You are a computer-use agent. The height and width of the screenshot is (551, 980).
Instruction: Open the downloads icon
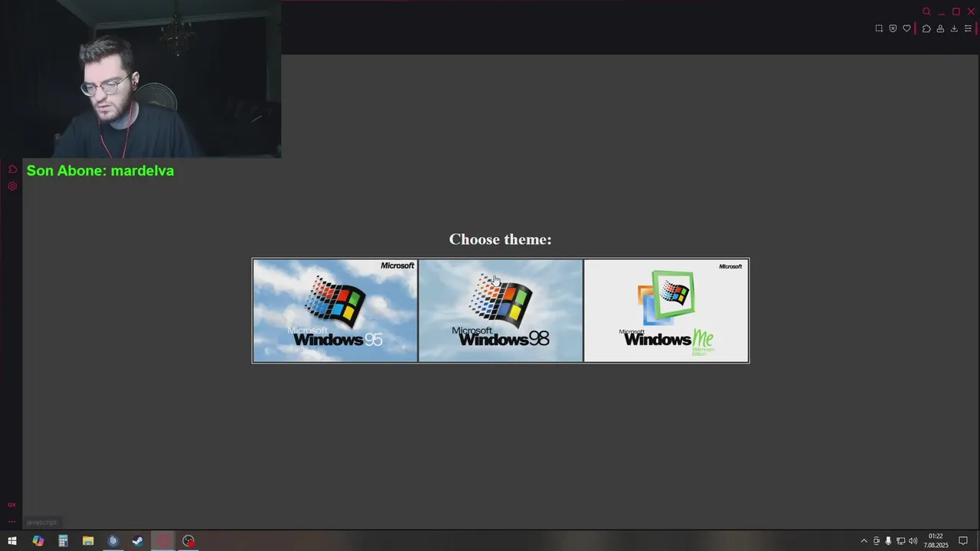tap(954, 28)
